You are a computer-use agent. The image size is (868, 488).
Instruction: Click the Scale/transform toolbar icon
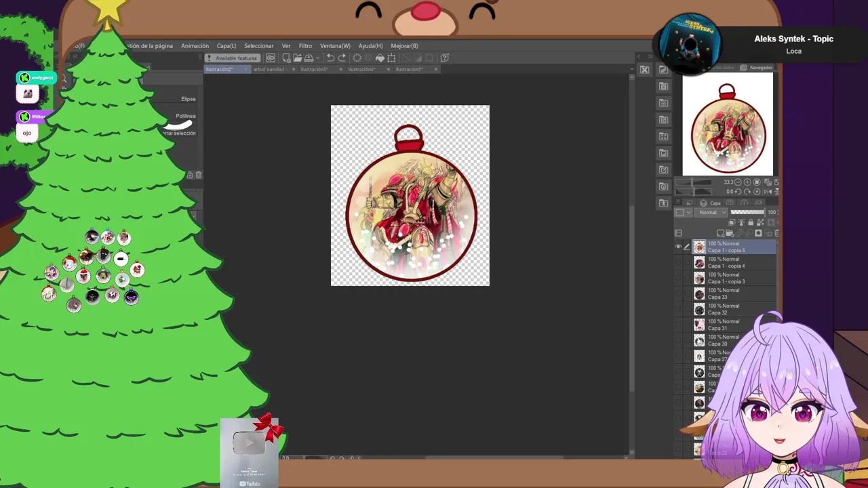391,58
